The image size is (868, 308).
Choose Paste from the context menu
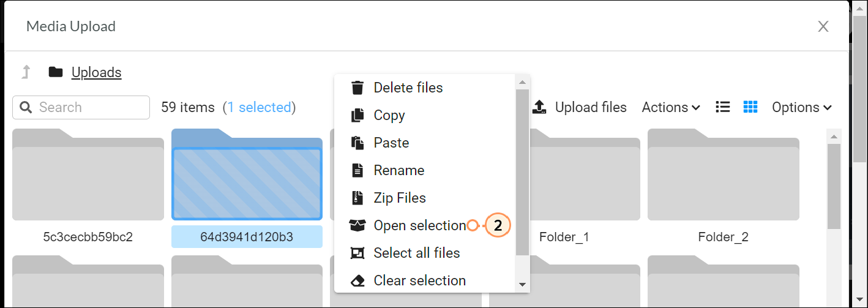[425, 143]
